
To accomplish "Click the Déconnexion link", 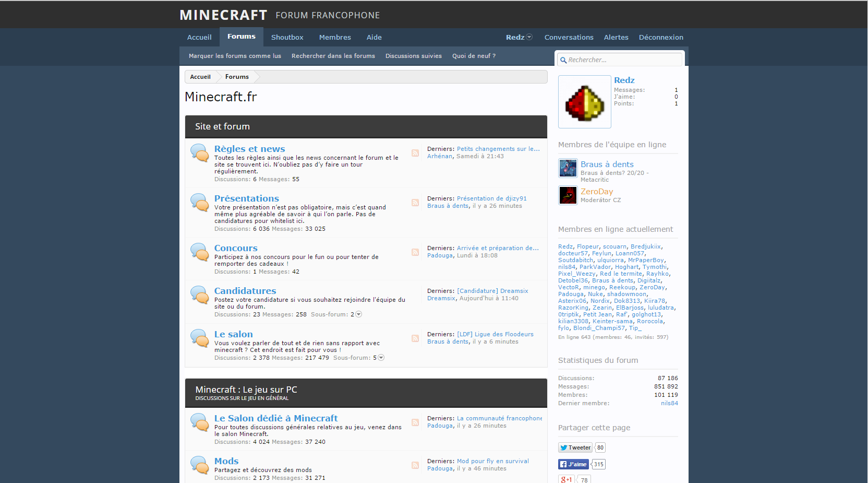I will [661, 37].
